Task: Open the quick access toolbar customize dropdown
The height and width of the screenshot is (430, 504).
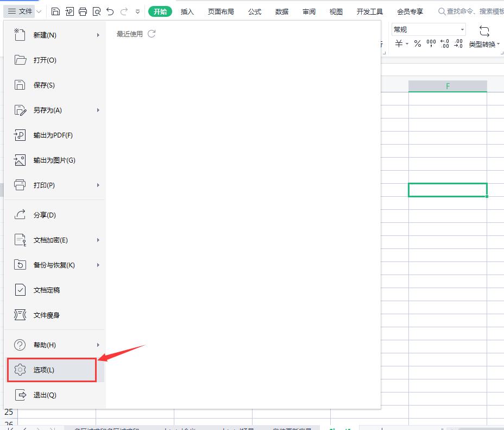Action: tap(137, 12)
